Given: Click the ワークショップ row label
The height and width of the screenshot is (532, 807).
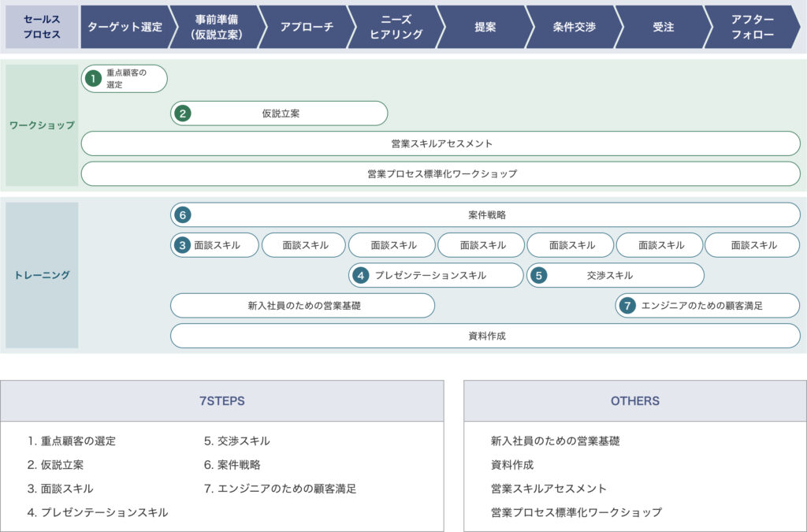Looking at the screenshot, I should [x=42, y=125].
